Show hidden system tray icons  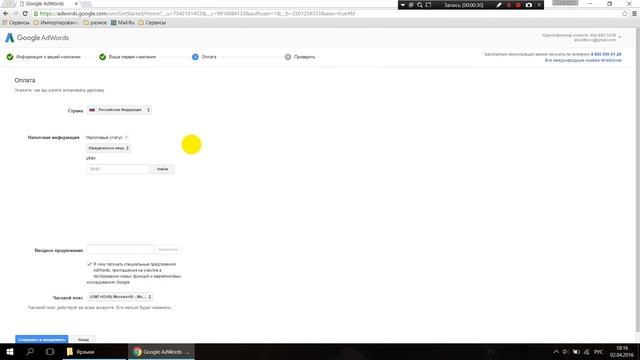[x=556, y=352]
